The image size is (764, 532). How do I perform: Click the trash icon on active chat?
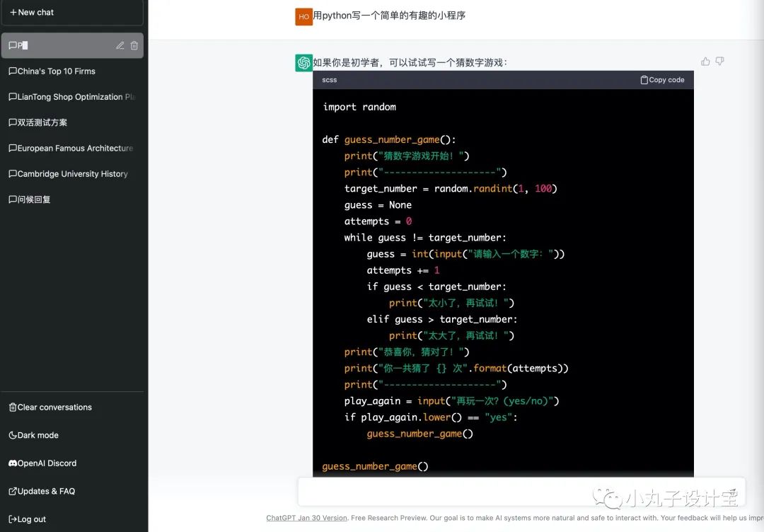click(134, 45)
